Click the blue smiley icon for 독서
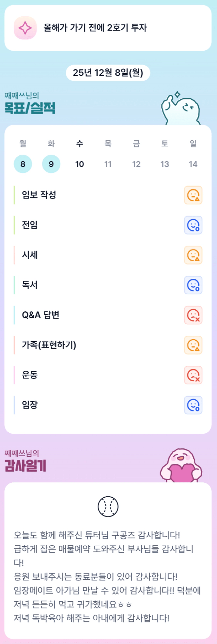 (x=193, y=285)
